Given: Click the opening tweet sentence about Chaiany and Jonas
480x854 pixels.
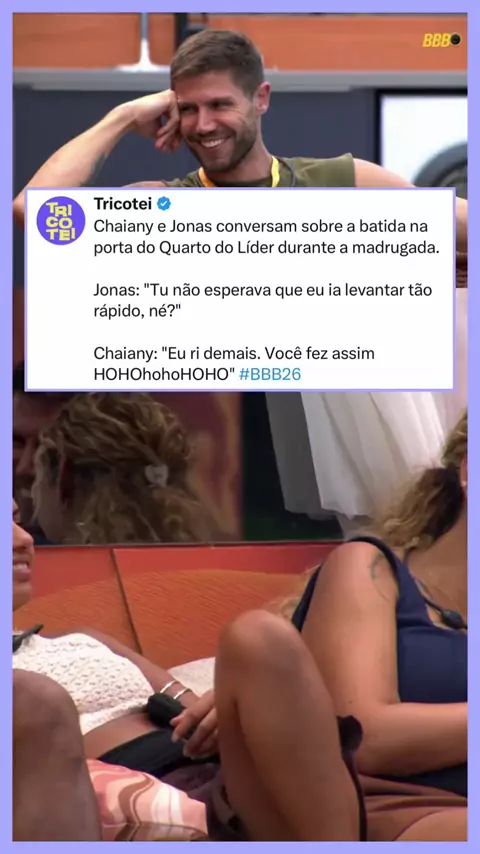Looking at the screenshot, I should pos(266,236).
